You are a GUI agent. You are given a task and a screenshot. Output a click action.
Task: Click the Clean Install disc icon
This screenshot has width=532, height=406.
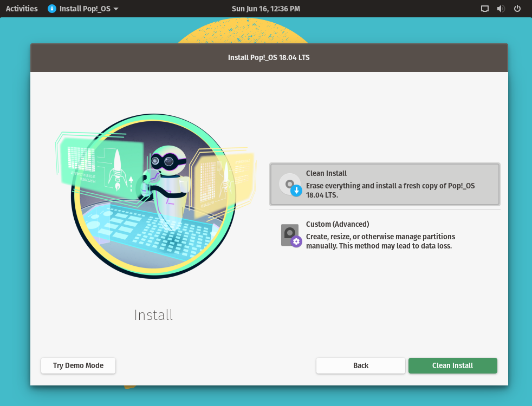pos(290,185)
